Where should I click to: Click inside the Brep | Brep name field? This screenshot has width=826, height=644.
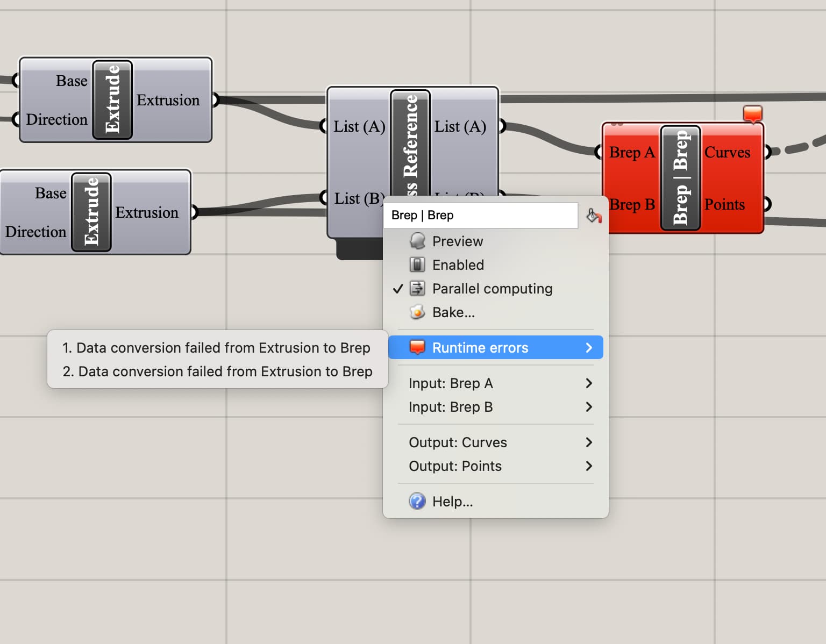pyautogui.click(x=480, y=215)
